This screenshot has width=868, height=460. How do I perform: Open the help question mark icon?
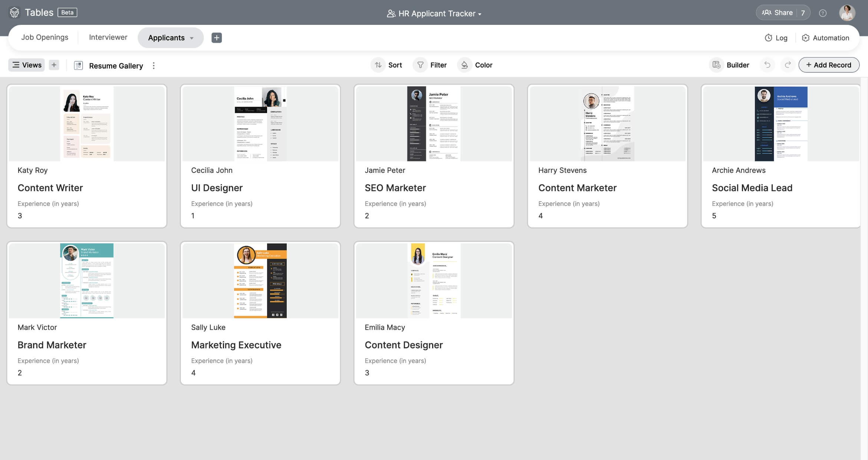pos(823,13)
